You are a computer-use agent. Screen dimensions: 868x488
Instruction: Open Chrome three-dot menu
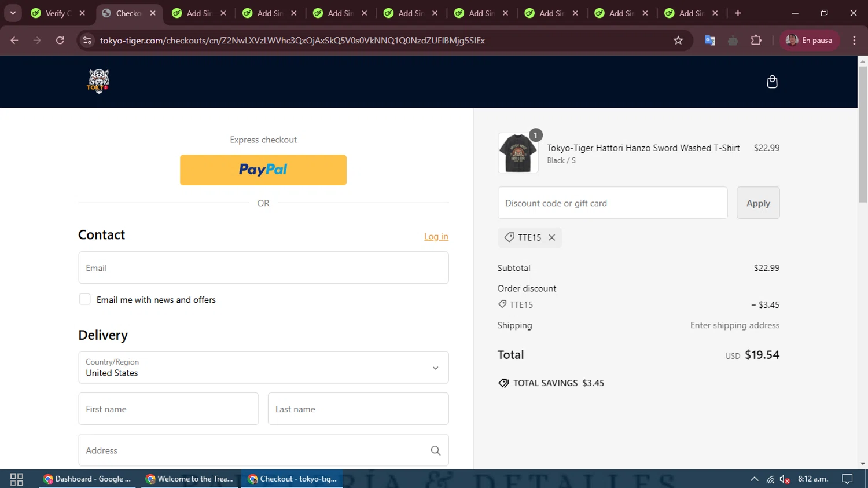click(x=854, y=41)
